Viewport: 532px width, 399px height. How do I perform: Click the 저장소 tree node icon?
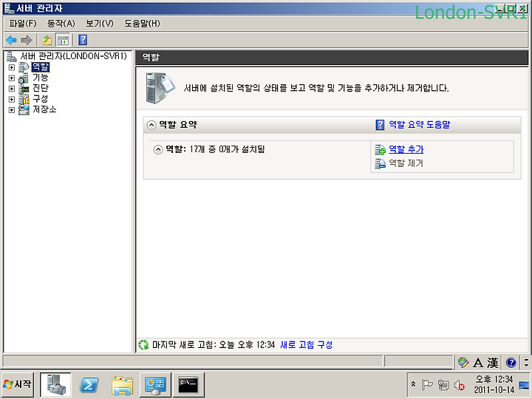(x=24, y=109)
